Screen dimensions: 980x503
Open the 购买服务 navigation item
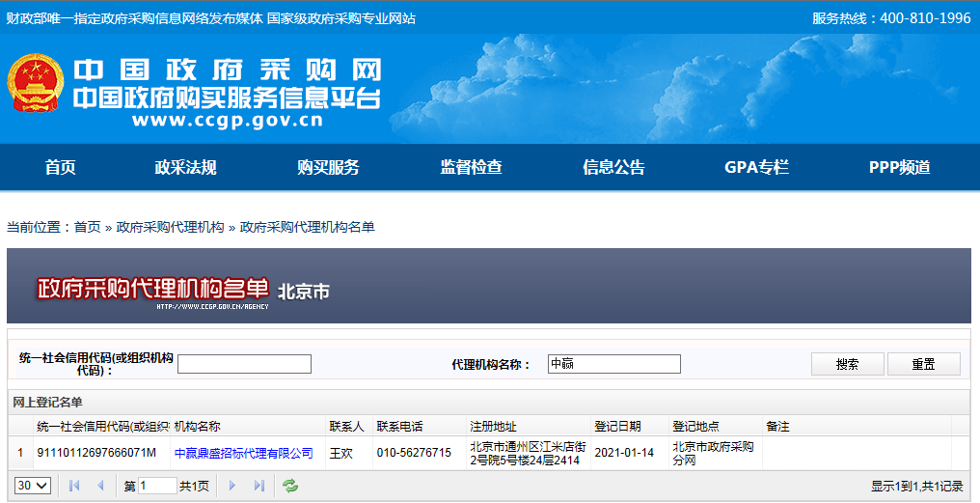tap(328, 168)
